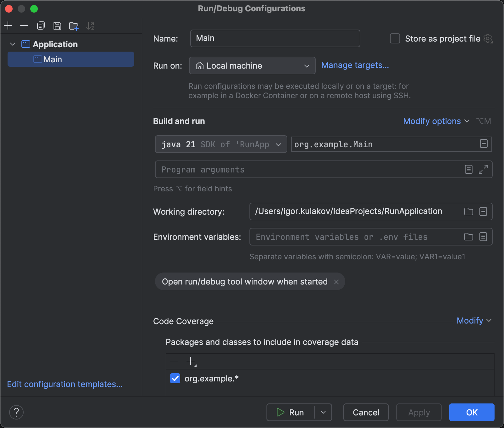Add a new run configuration

coord(8,25)
